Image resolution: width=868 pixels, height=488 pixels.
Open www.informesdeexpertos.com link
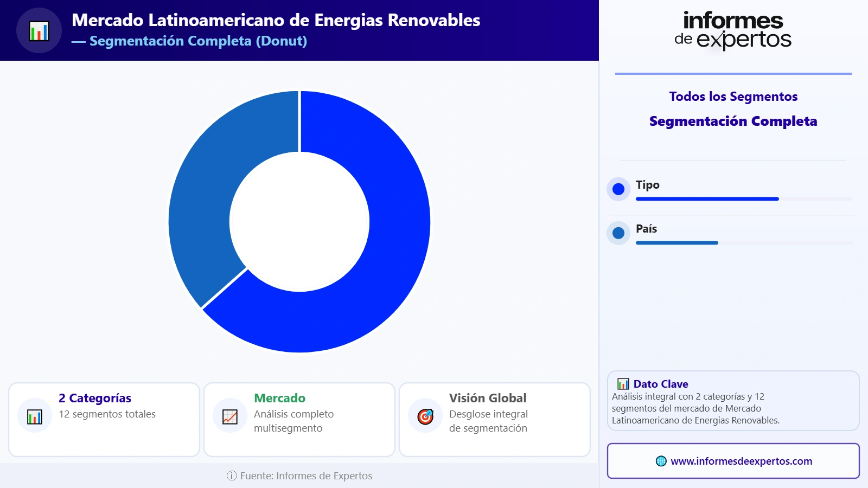[741, 461]
